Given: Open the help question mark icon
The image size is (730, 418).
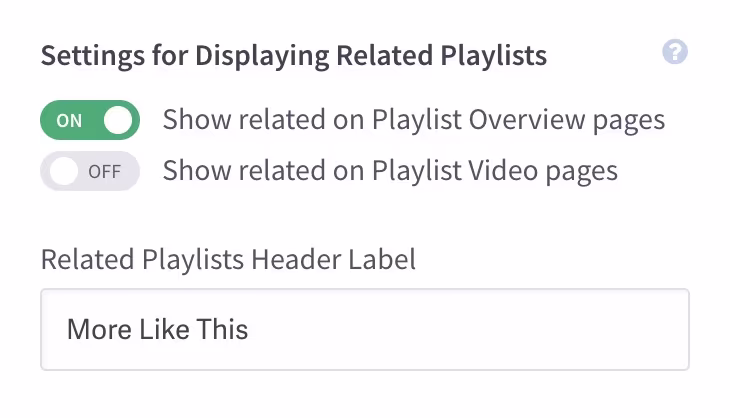Looking at the screenshot, I should point(675,52).
